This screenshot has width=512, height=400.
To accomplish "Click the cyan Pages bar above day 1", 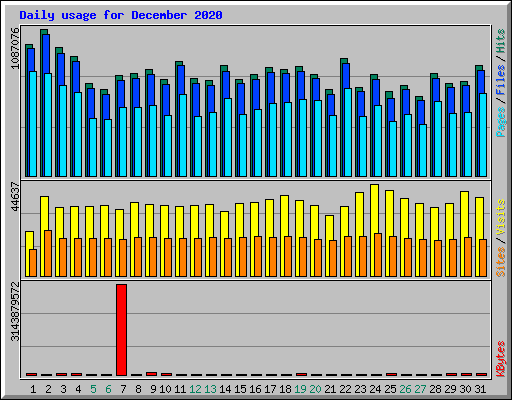I will point(33,124).
